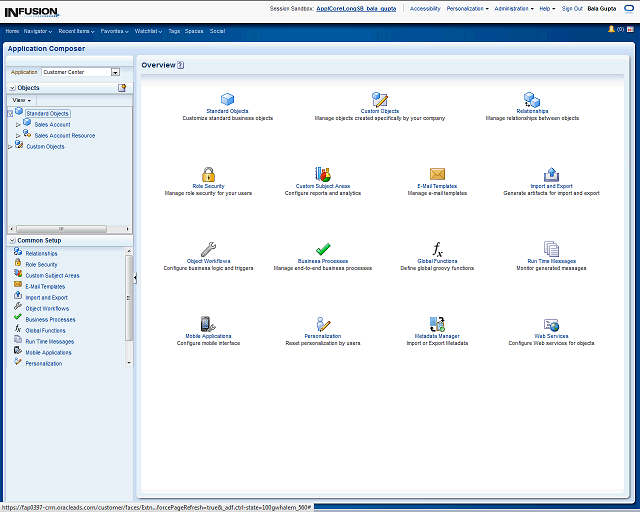640x512 pixels.
Task: Click the Metadata Manager icon
Action: click(x=437, y=324)
